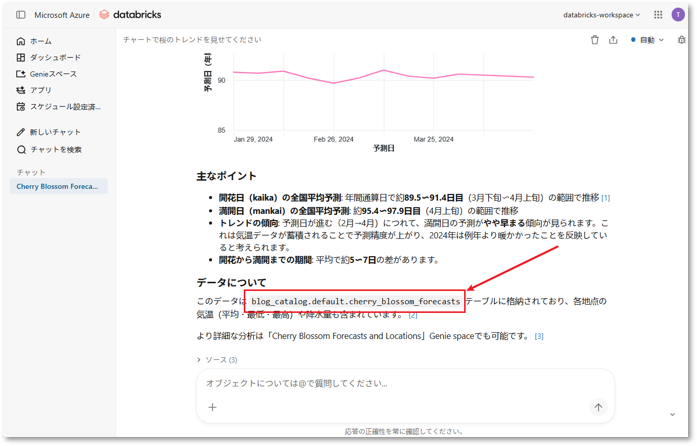Open citation link [2]

click(413, 315)
